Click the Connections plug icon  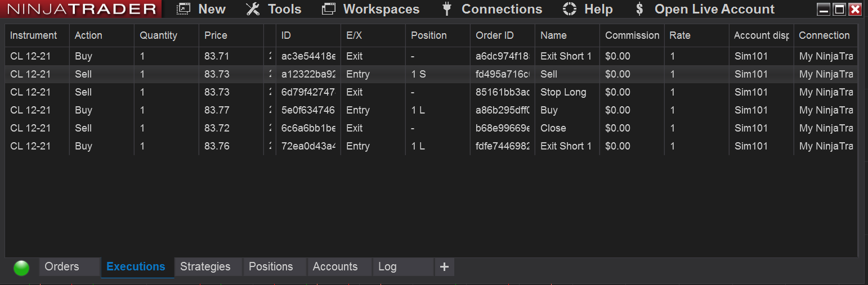tap(447, 9)
